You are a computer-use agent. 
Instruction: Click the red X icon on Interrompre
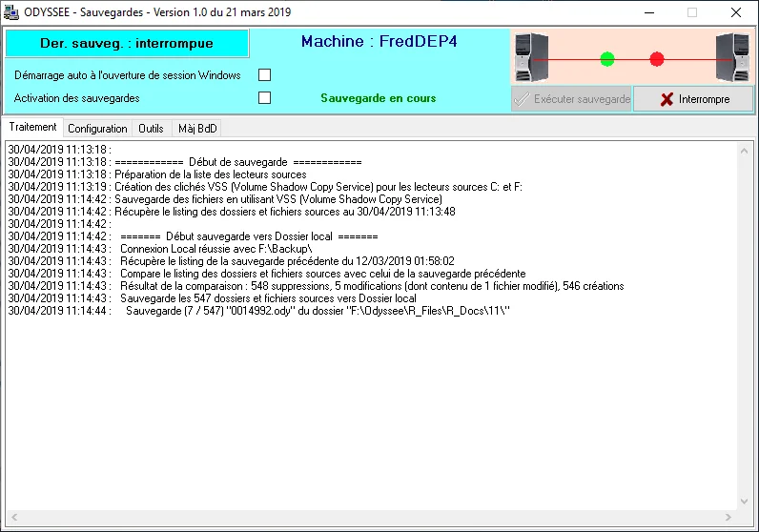pyautogui.click(x=667, y=99)
